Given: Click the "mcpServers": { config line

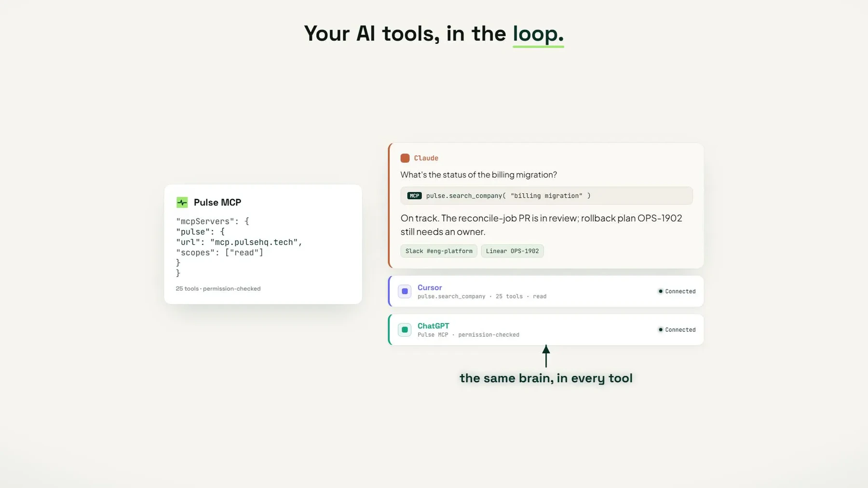Looking at the screenshot, I should click(213, 221).
